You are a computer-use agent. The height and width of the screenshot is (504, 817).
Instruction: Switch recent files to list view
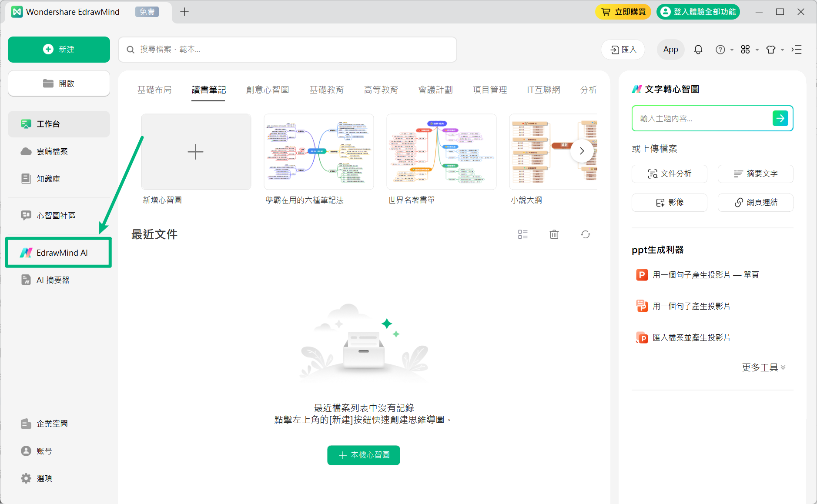pyautogui.click(x=523, y=234)
